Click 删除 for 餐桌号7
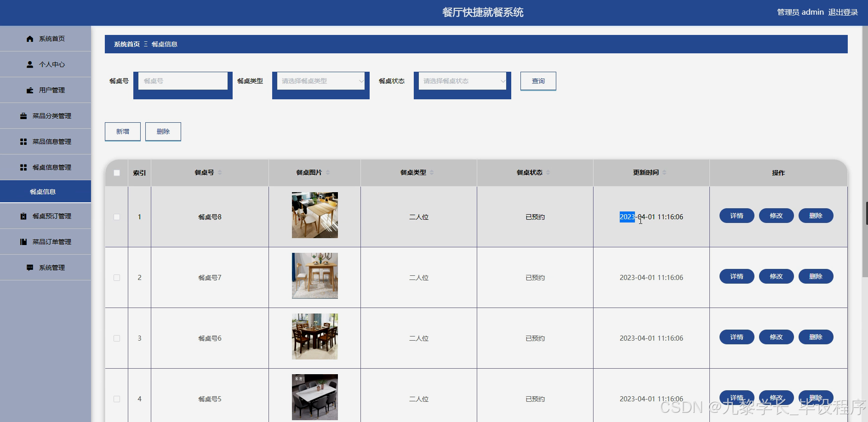This screenshot has height=422, width=868. tap(816, 276)
